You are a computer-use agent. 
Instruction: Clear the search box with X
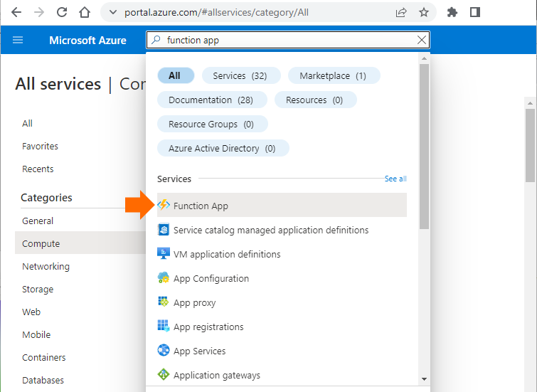pyautogui.click(x=422, y=40)
